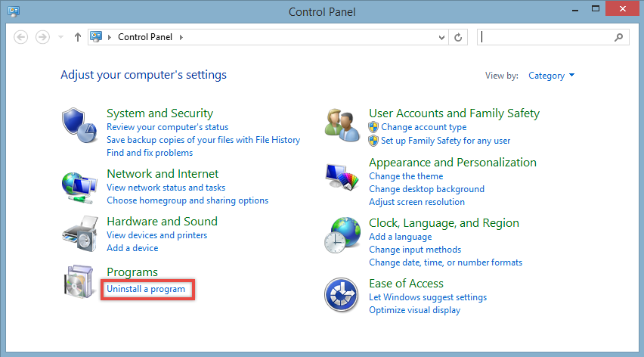The height and width of the screenshot is (357, 644).
Task: Click the Appearance and Personalization monitor icon
Action: 342,182
